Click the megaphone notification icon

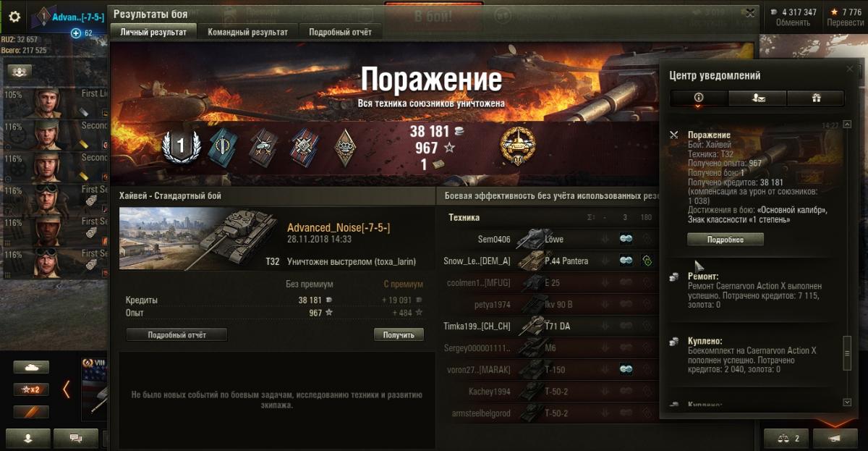tap(835, 439)
